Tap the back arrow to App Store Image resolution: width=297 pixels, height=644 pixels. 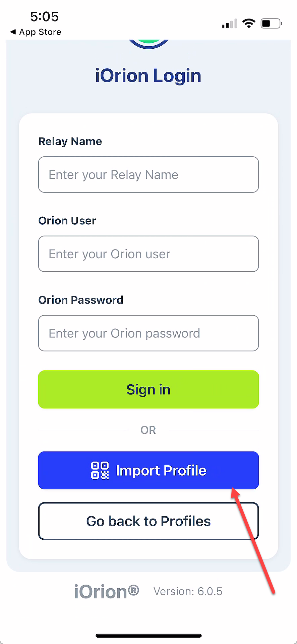click(x=13, y=32)
